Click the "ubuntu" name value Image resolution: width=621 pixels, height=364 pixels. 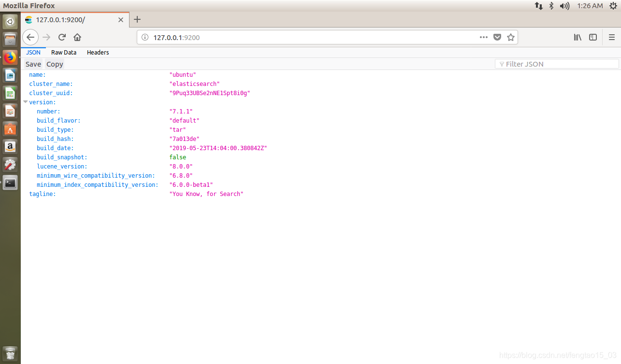(183, 75)
